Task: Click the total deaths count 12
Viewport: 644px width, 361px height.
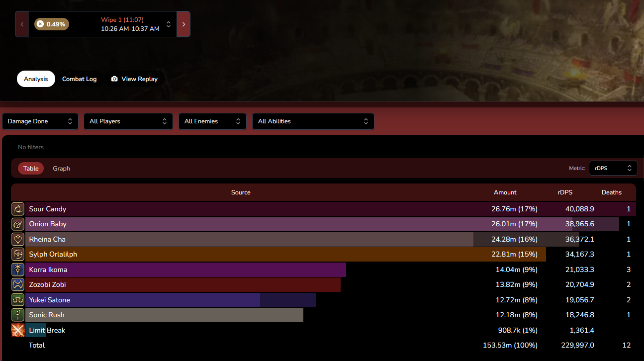Action: 627,345
